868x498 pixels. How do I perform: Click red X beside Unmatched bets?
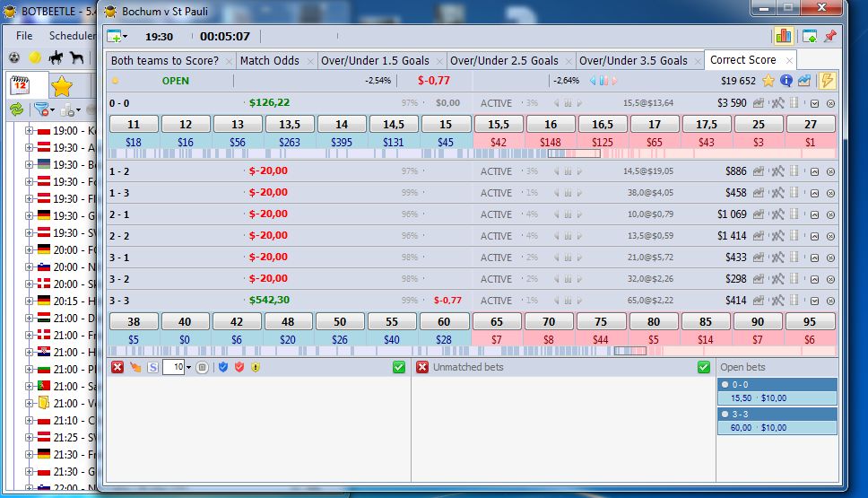click(x=422, y=367)
